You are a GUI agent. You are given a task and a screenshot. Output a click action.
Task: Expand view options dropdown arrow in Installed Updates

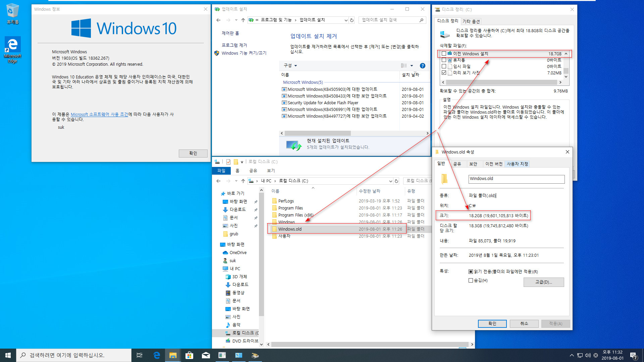pyautogui.click(x=412, y=66)
